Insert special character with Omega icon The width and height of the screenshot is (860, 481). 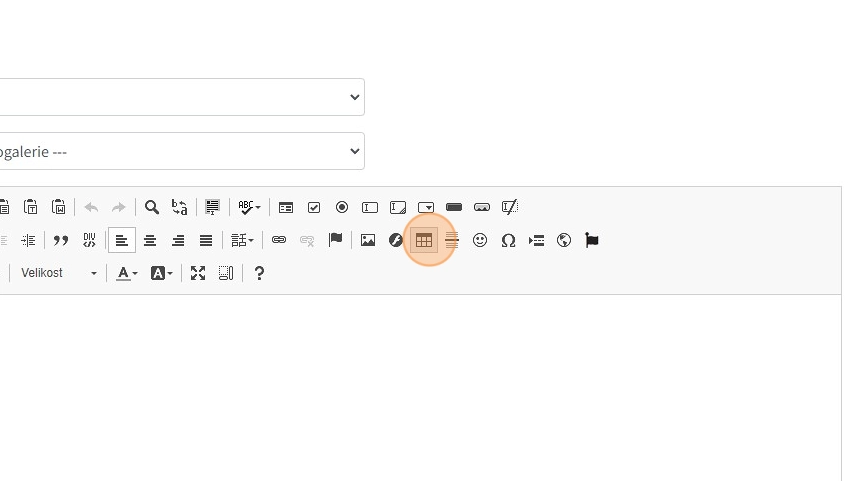pos(508,240)
